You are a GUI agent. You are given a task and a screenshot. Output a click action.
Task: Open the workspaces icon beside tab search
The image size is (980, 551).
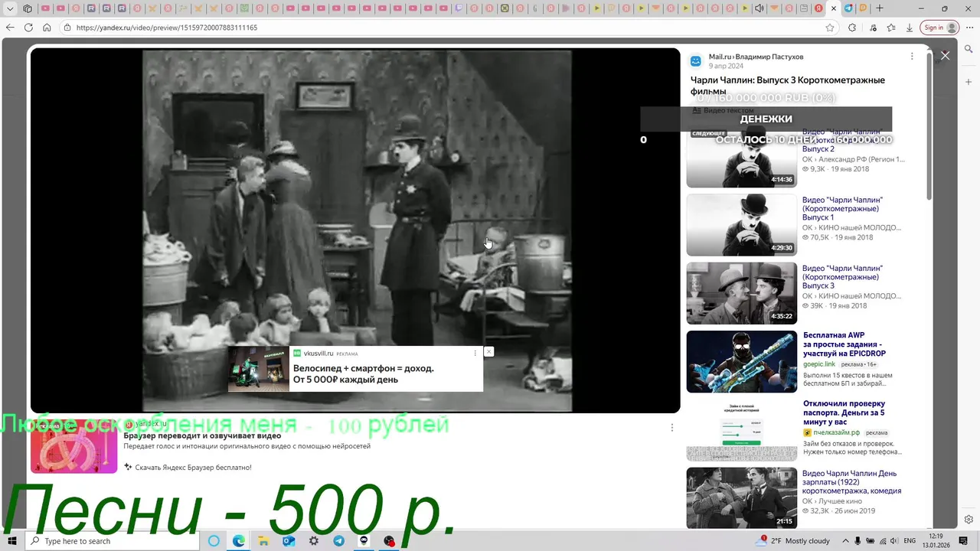coord(28,8)
